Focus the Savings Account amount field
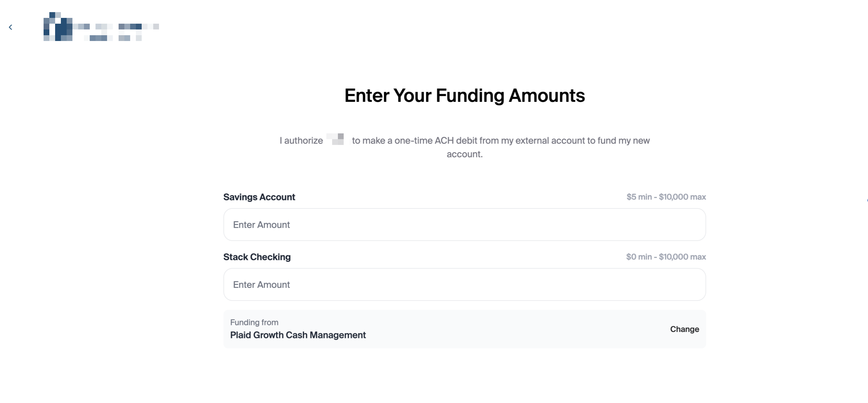This screenshot has height=403, width=868. tap(464, 224)
